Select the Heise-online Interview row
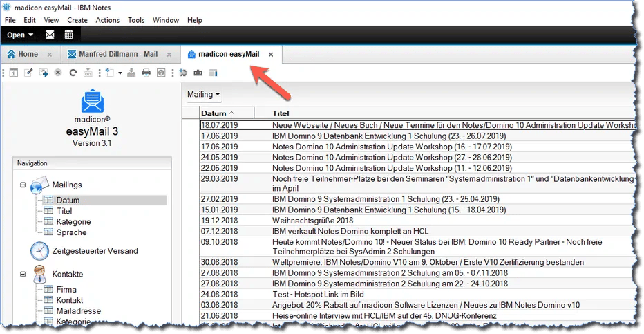 point(417,315)
